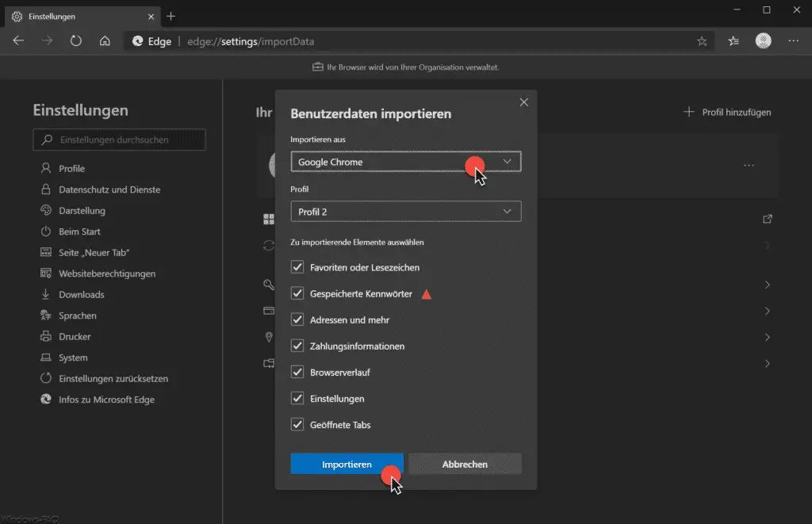Screen dimensions: 812x524
Task: Click the Abbrechen button
Action: (465, 464)
